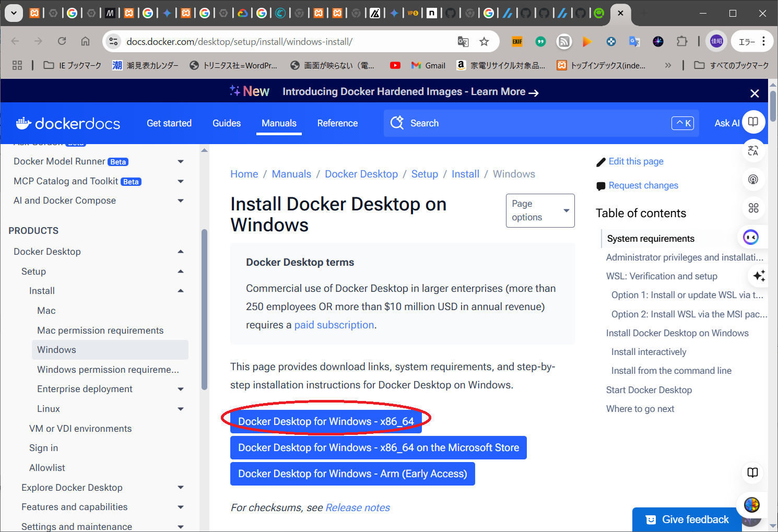Expand the Enterprise deployment sidebar item
This screenshot has height=532, width=778.
click(x=181, y=389)
